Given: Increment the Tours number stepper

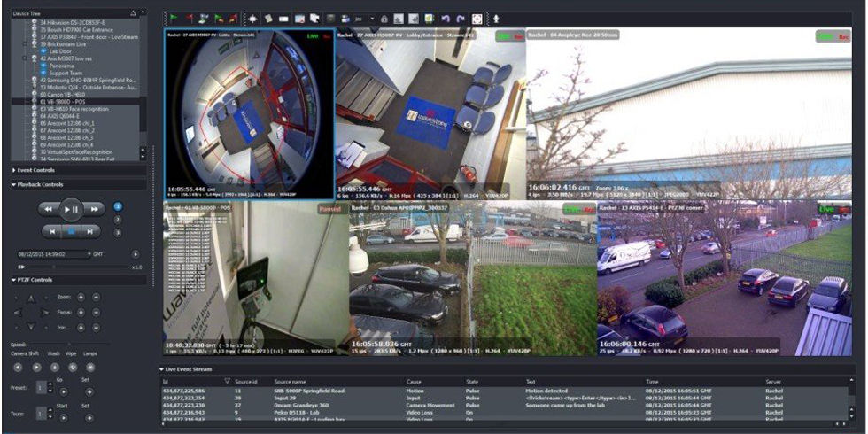Looking at the screenshot, I should coord(50,410).
